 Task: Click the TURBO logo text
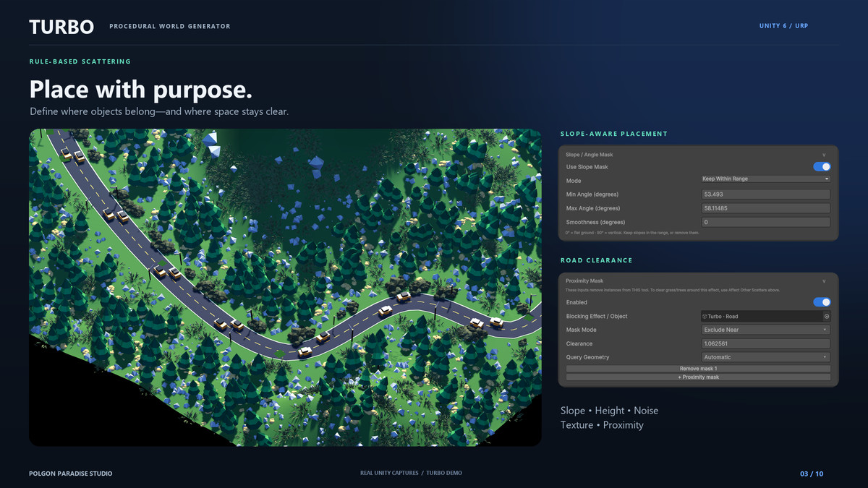coord(61,27)
